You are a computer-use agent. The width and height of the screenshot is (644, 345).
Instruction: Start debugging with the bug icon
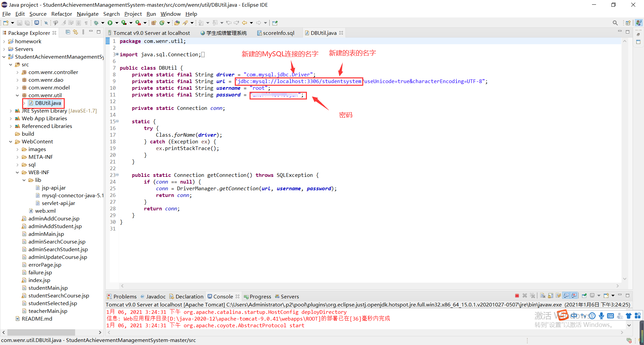coord(96,23)
